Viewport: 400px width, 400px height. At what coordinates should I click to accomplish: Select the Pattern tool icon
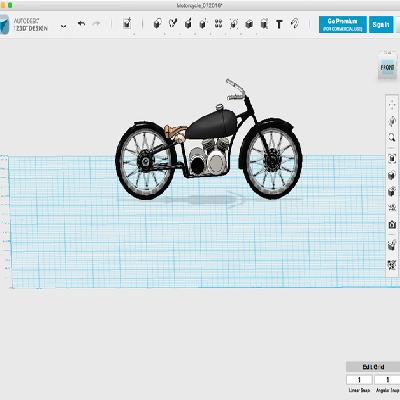click(218, 23)
